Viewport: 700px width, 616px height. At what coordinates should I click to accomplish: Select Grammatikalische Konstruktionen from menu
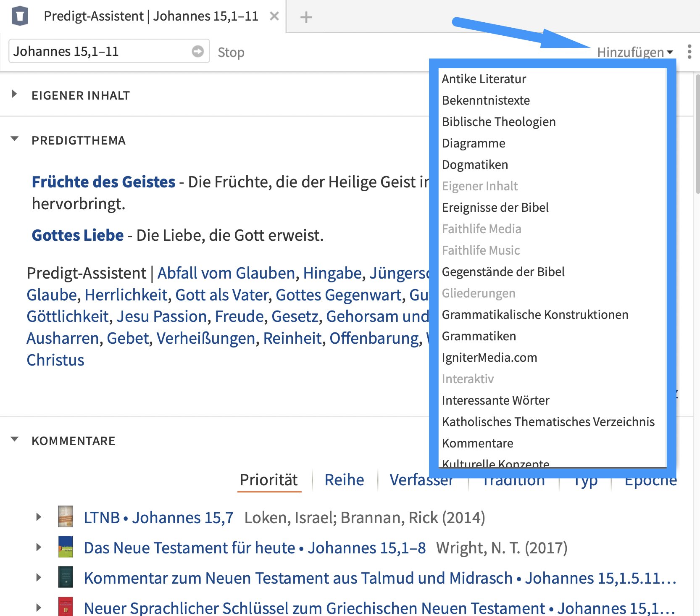coord(535,315)
